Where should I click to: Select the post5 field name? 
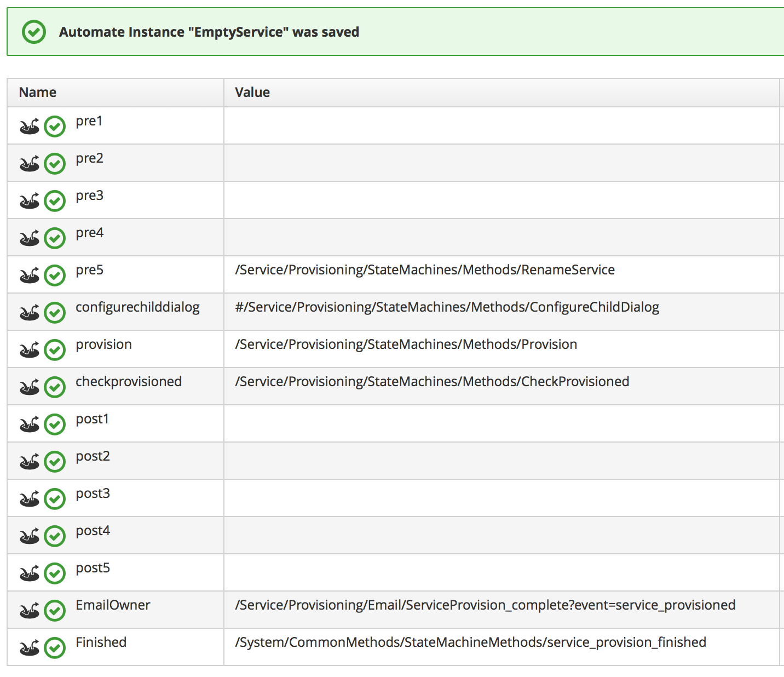[x=93, y=568]
